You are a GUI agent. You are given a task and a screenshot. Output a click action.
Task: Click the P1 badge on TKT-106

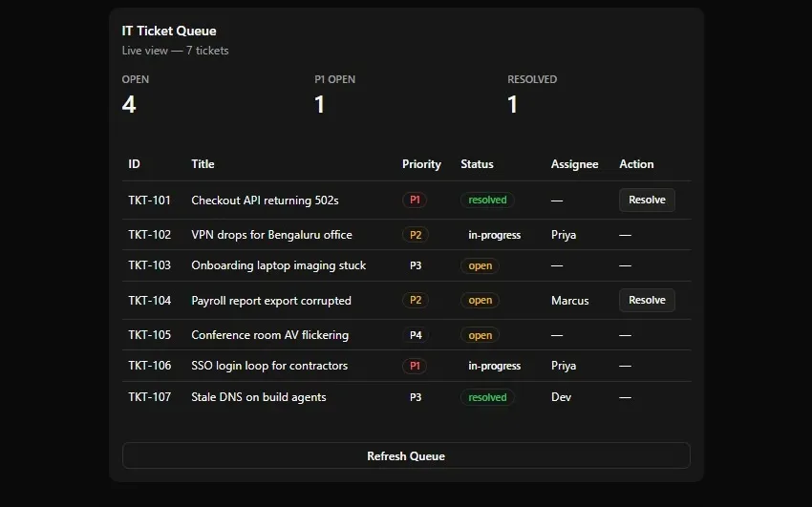415,366
